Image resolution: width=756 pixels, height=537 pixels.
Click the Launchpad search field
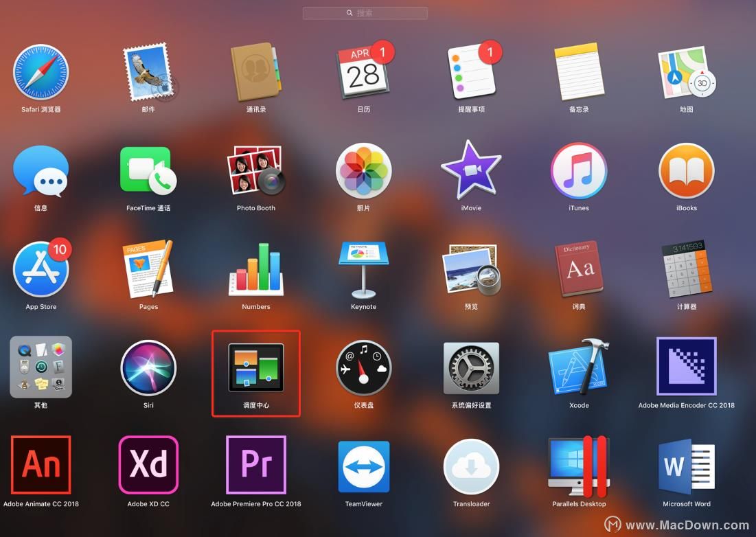(365, 13)
